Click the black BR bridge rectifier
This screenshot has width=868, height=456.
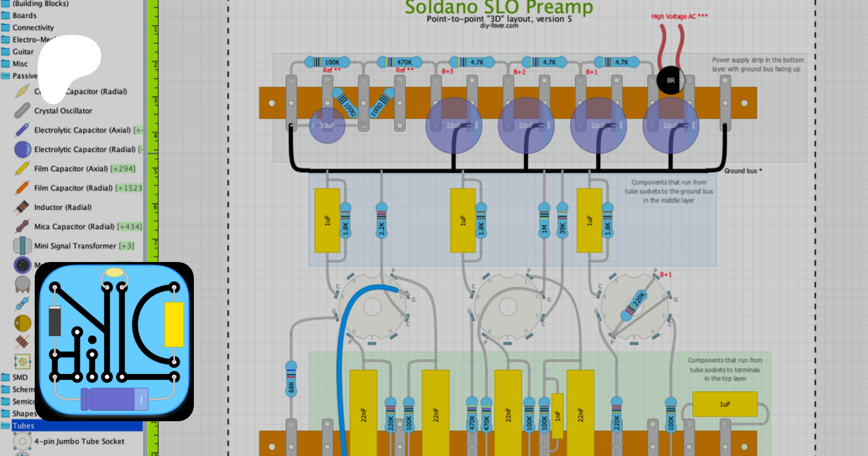670,81
